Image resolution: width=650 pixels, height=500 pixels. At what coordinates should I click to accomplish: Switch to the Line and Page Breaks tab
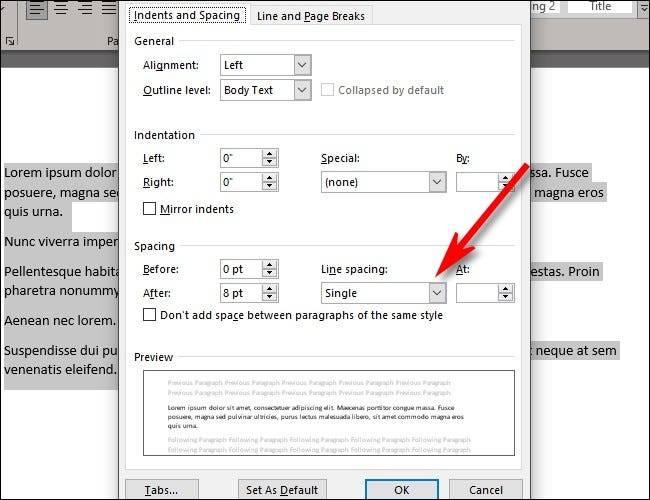coord(310,16)
